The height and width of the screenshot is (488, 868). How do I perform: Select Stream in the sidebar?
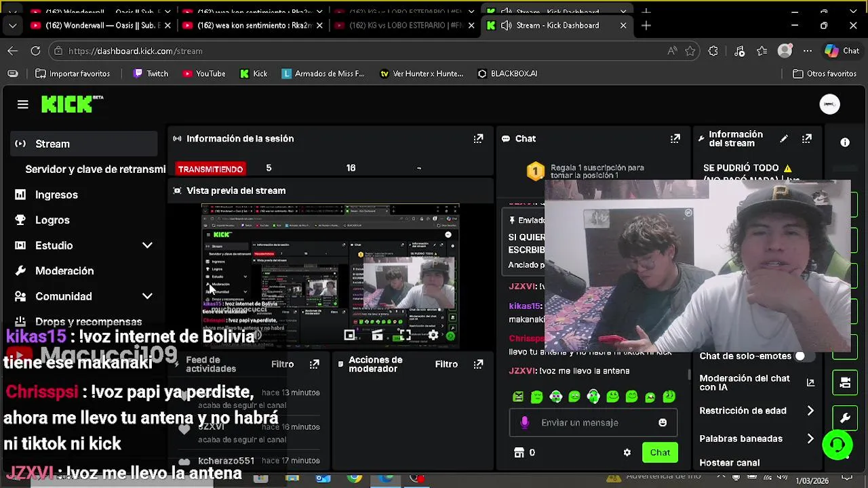(85, 144)
